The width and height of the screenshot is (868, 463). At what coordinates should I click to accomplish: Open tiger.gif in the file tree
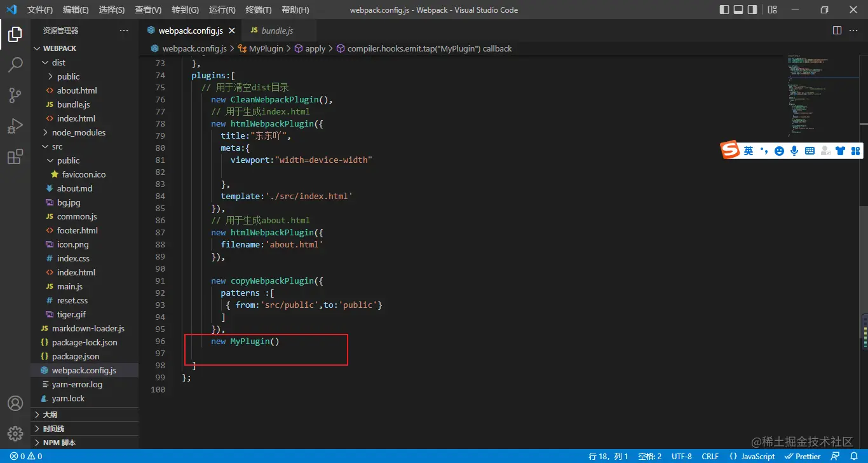(x=85, y=314)
